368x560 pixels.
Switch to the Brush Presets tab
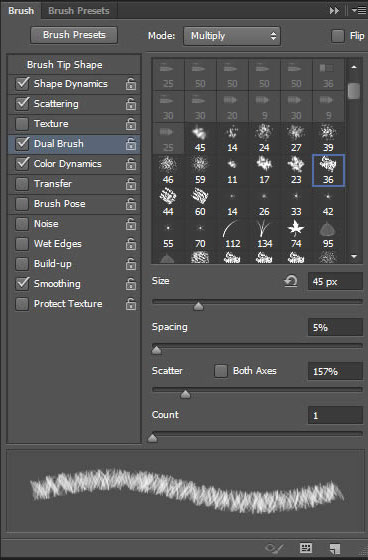pyautogui.click(x=79, y=11)
